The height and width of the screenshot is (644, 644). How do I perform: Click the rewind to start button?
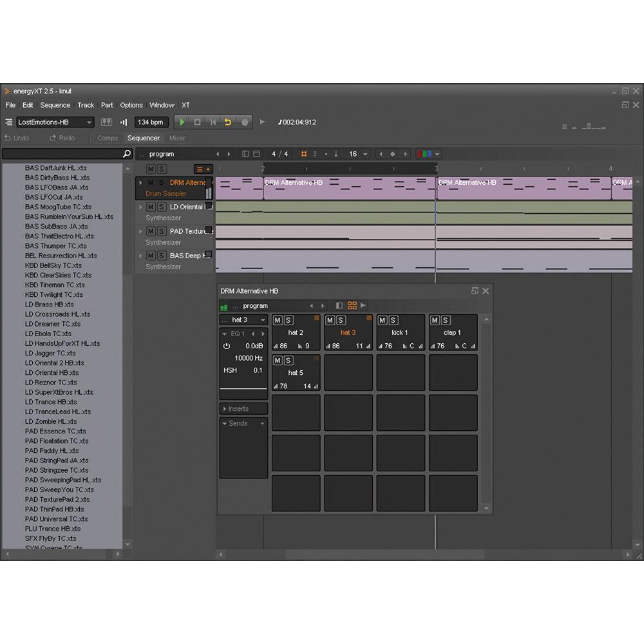point(213,122)
